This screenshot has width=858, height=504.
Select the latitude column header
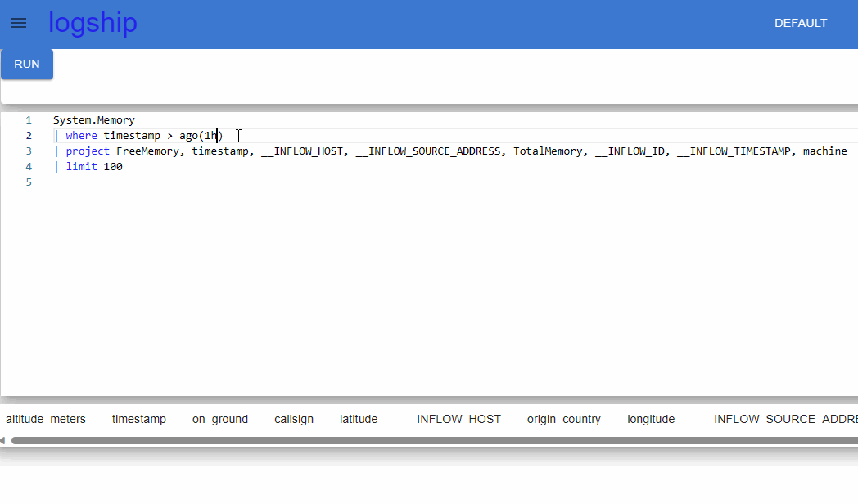(x=359, y=419)
